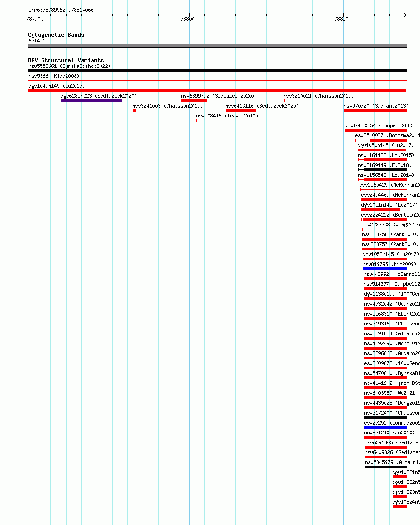Click nsv1161422 (Lou2015) label

tap(386, 155)
